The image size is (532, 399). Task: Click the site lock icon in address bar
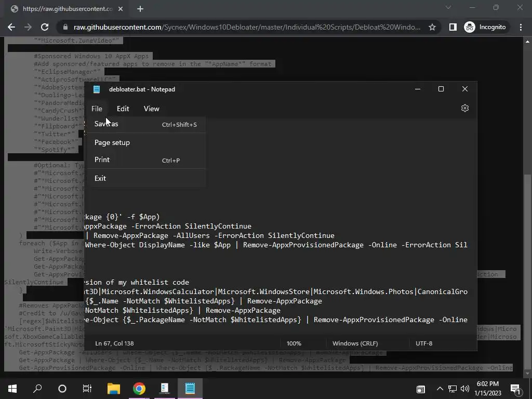(x=65, y=27)
